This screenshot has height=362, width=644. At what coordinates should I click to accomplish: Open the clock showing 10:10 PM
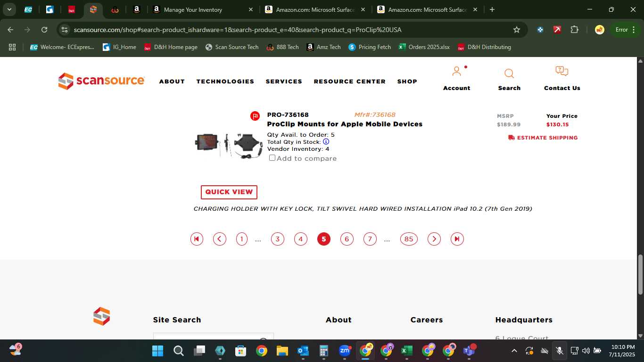pos(622,351)
